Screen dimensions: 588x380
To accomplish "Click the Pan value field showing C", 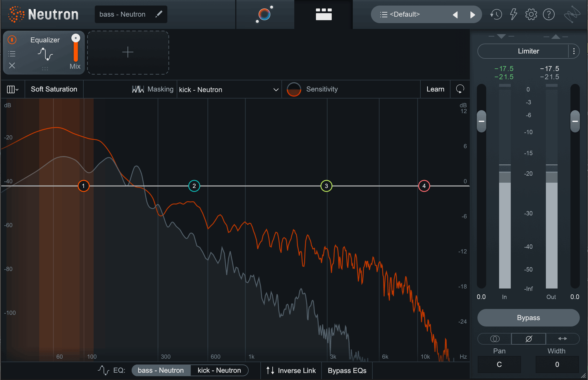I will point(499,365).
